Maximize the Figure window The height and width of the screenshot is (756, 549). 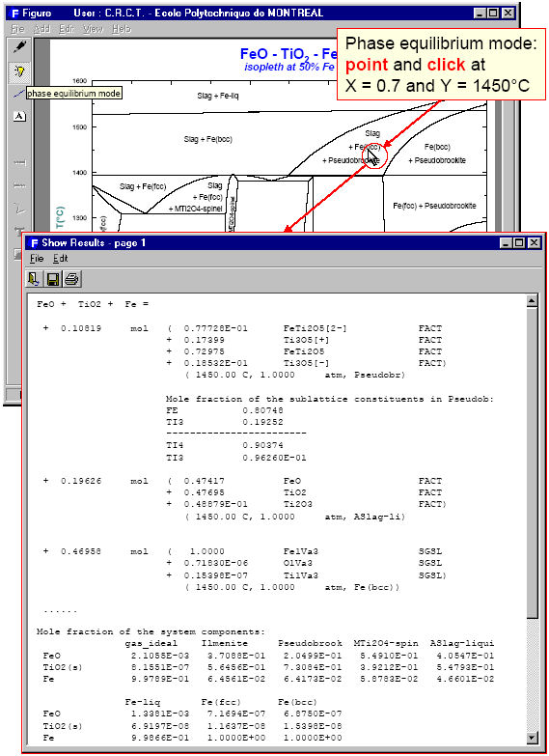493,13
